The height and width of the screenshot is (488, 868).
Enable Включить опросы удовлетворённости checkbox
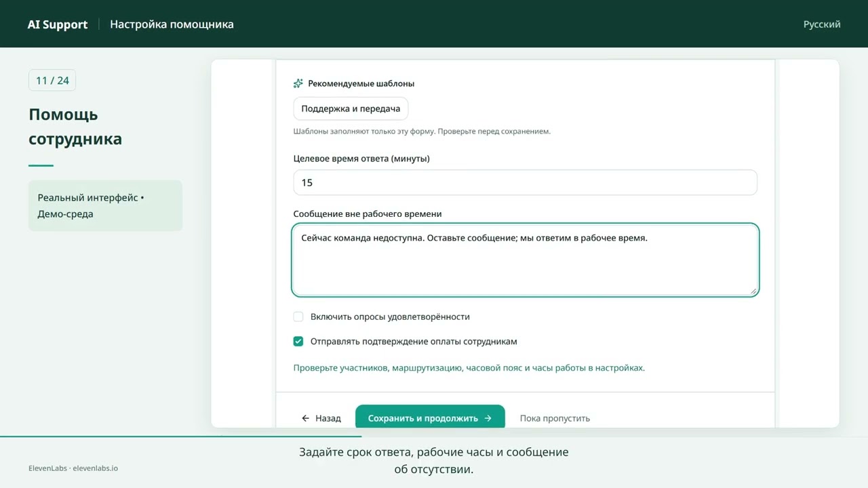pos(298,317)
